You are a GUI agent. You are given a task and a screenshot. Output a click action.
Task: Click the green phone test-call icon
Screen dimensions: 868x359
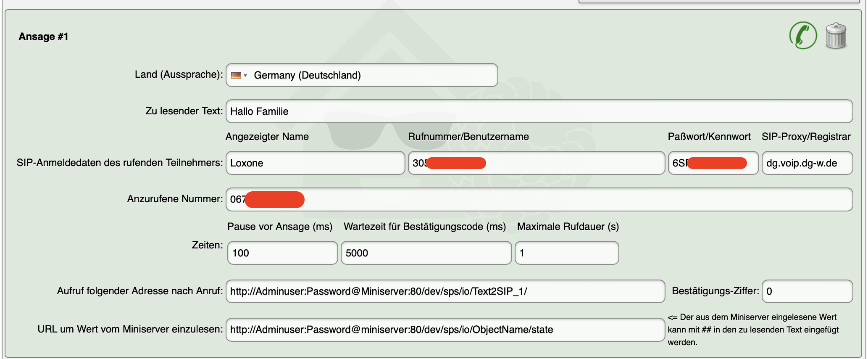[x=803, y=36]
